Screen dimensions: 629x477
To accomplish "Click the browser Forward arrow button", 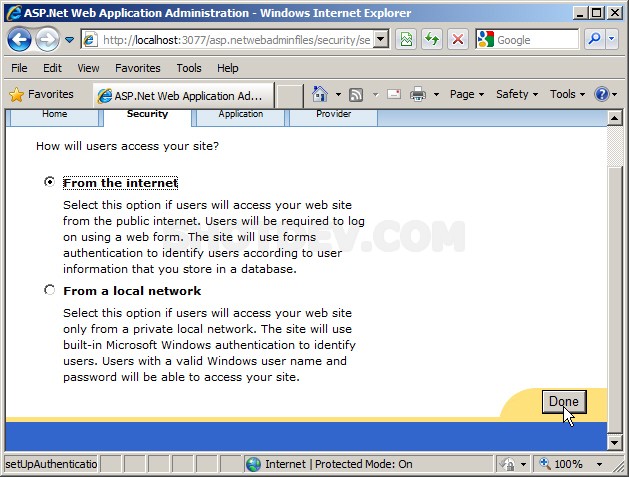I will 47,40.
